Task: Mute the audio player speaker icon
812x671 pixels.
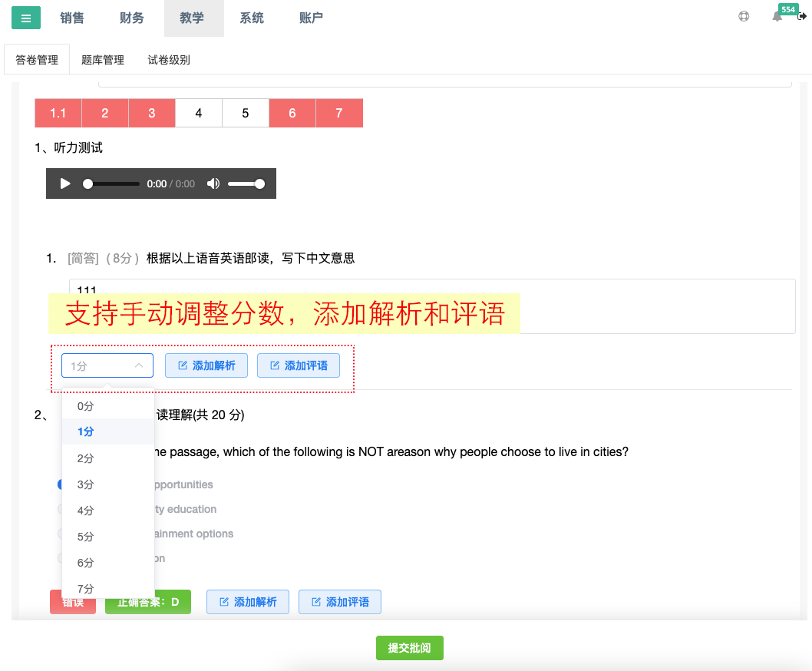Action: point(213,183)
